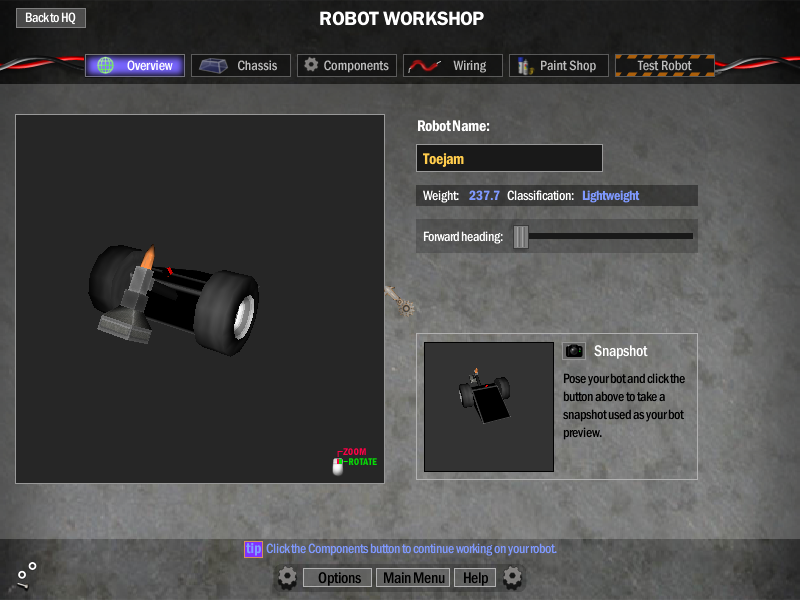The width and height of the screenshot is (800, 600).
Task: Click the mouse zoom/rotate hint icon
Action: click(338, 465)
